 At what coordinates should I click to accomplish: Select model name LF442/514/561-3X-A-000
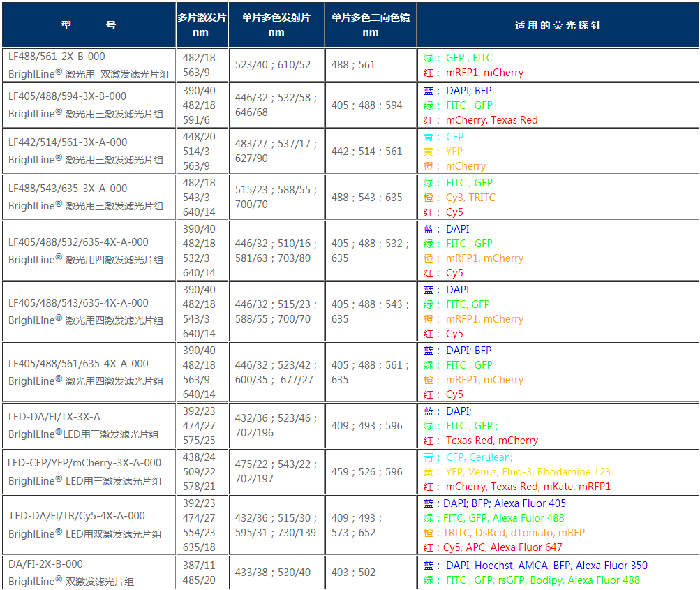tap(68, 142)
